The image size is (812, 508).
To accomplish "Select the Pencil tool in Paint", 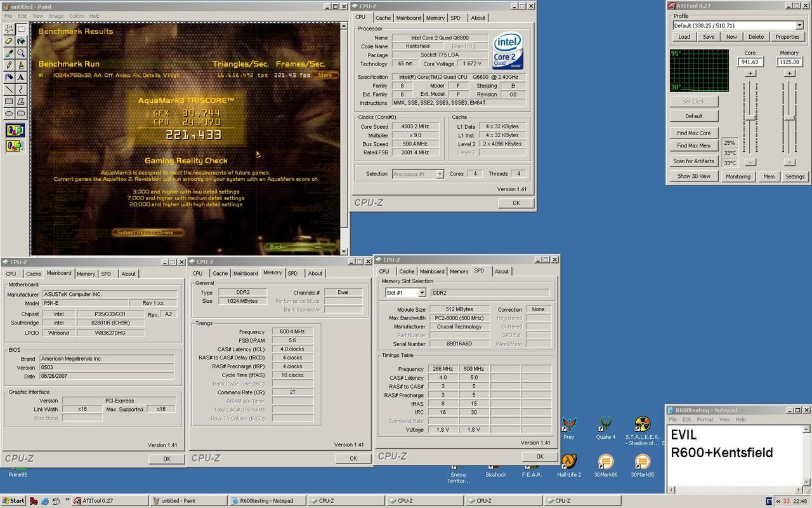I will [9, 65].
